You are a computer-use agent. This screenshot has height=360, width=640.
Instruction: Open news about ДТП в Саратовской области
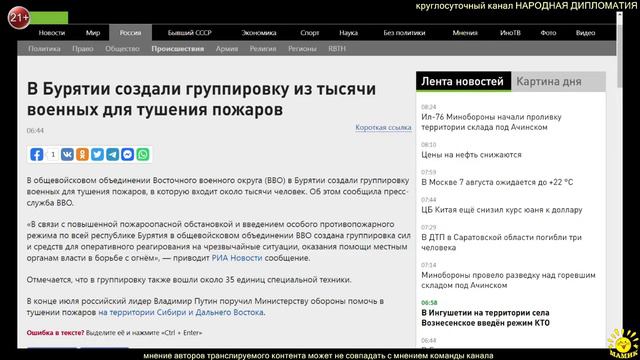[x=501, y=242]
